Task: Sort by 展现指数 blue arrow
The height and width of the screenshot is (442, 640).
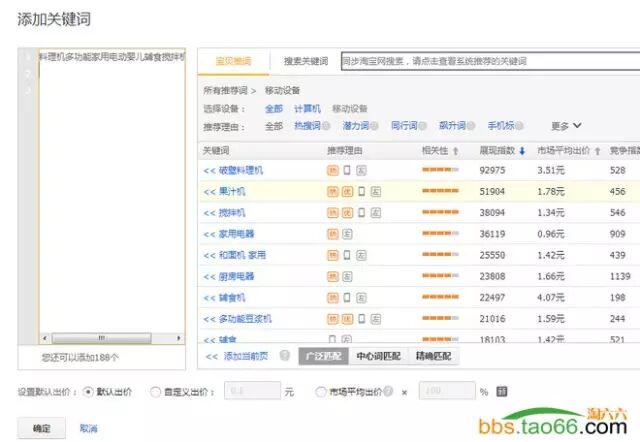Action: click(522, 151)
